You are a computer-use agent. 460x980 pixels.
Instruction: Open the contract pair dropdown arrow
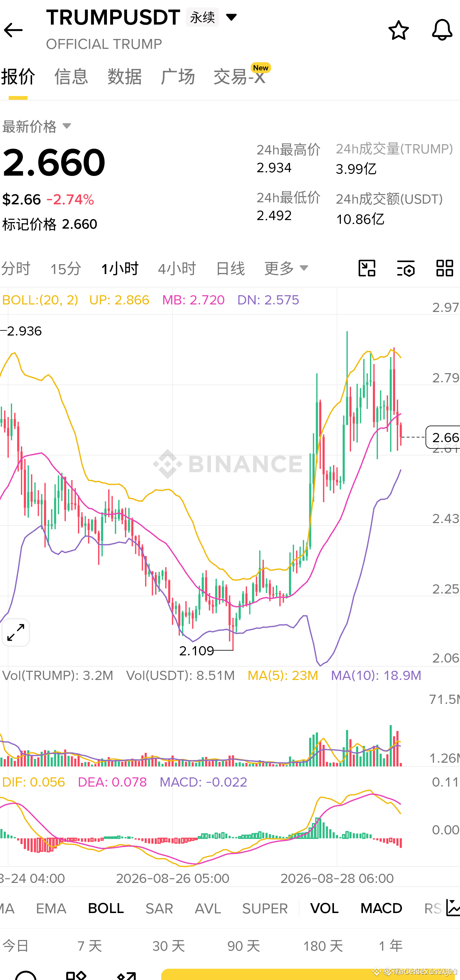[x=231, y=17]
